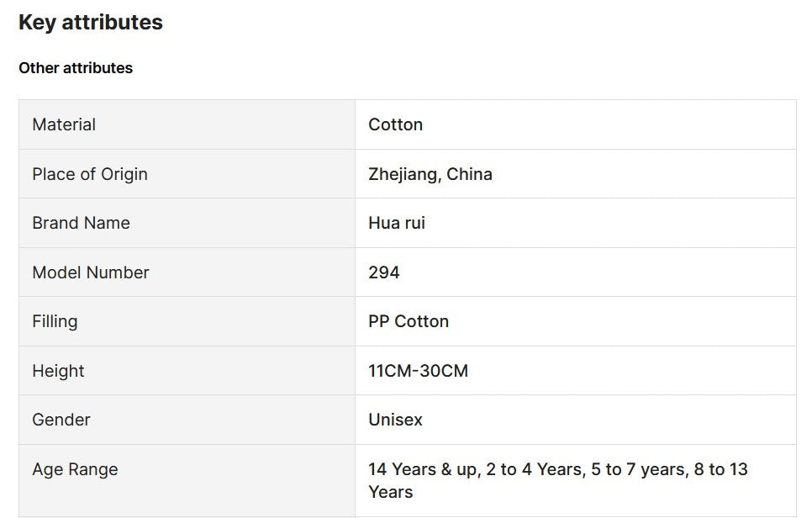This screenshot has height=518, width=812.
Task: Select the model number value 294
Action: click(384, 272)
